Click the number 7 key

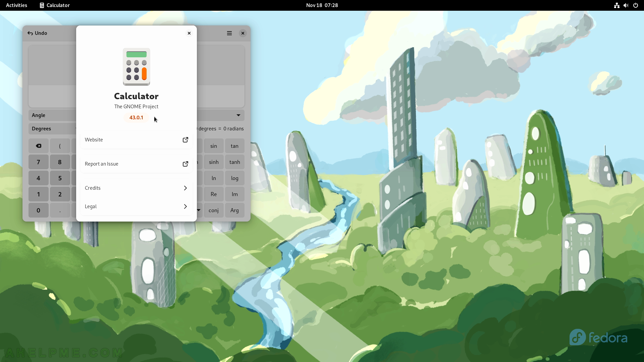coord(39,162)
